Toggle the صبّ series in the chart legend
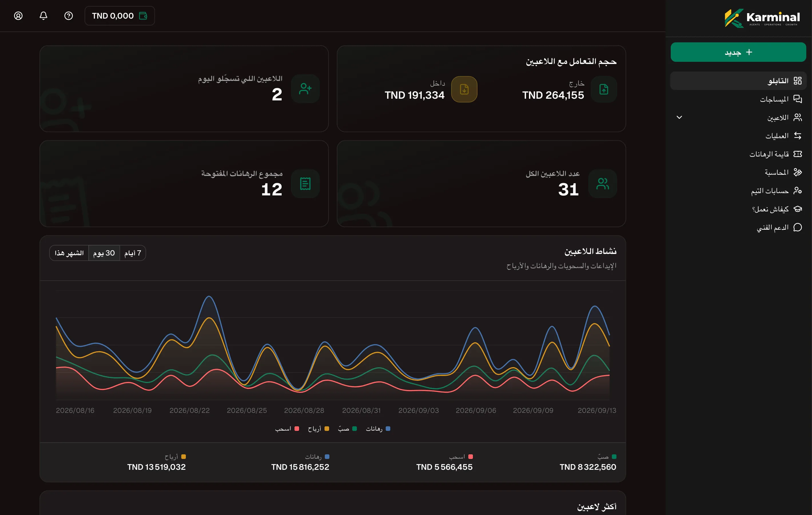 pos(347,429)
